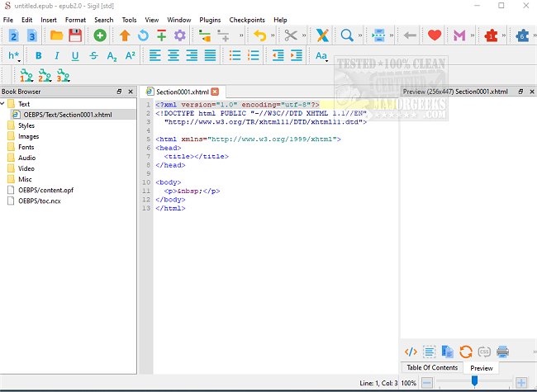Click the Undo arrow icon
Viewport: 537px width, 392px height.
click(259, 35)
